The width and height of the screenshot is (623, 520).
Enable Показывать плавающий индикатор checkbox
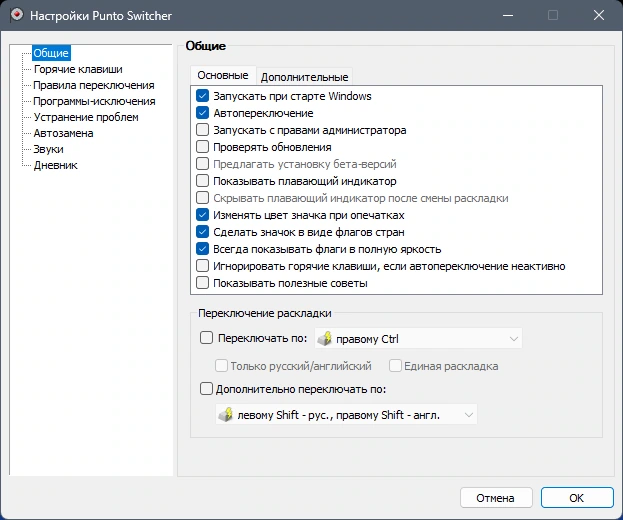click(x=202, y=181)
